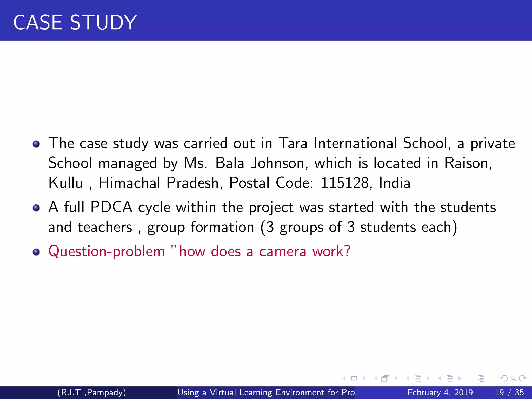Go to next subsection arrow
The width and height of the screenshot is (532, 399).
click(428, 378)
